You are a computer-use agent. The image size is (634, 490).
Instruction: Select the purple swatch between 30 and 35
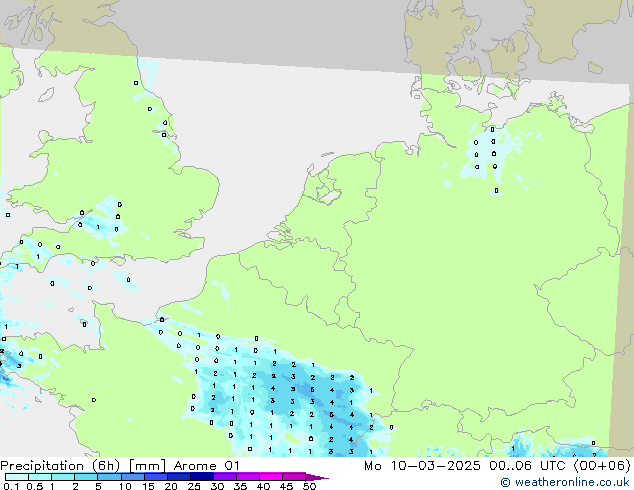coord(225,477)
